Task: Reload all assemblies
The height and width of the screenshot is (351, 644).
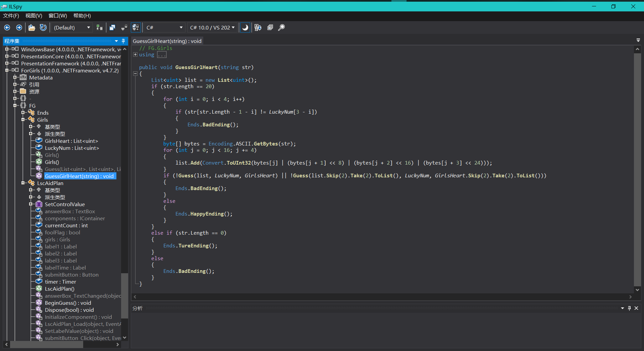Action: [43, 27]
